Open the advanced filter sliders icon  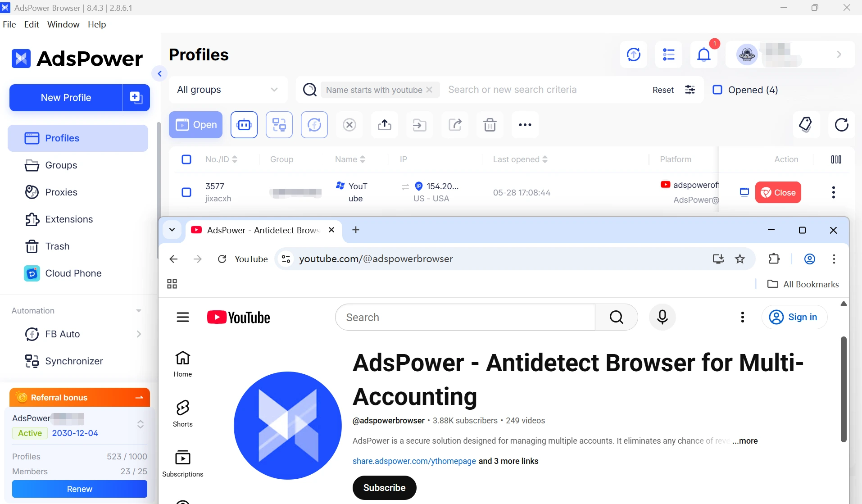tap(690, 90)
